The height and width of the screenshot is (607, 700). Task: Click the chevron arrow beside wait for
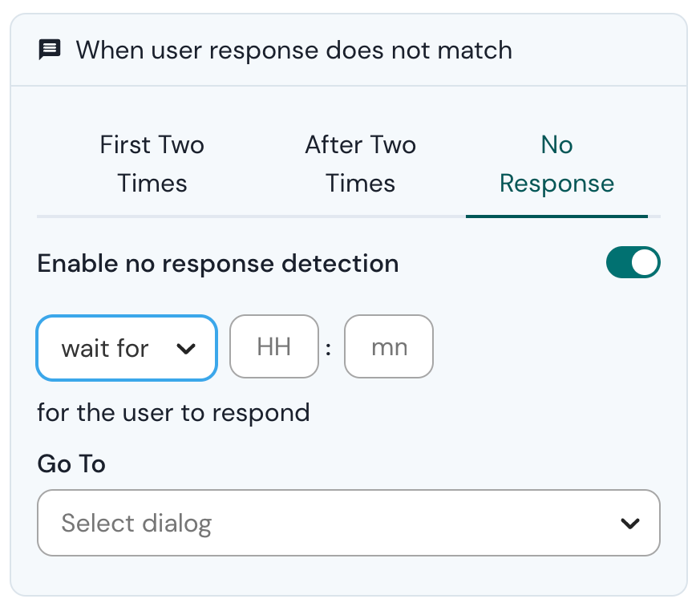(186, 349)
